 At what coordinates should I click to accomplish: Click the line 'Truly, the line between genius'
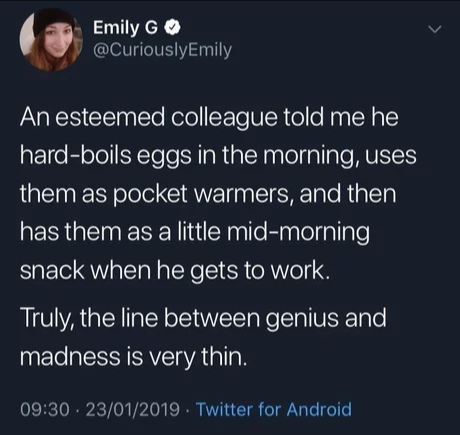203,318
